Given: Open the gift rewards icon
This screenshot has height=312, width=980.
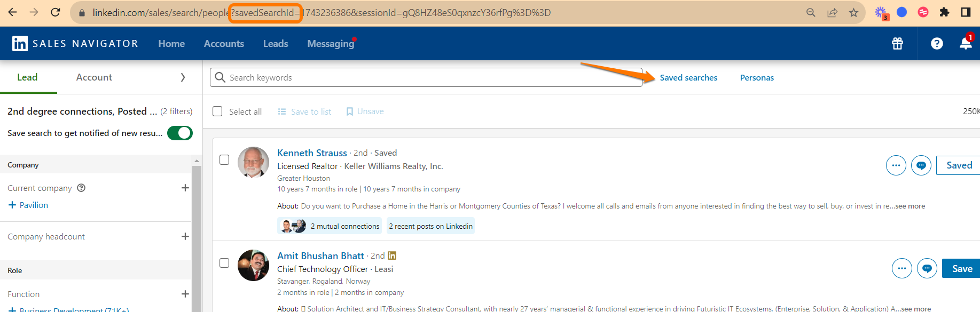Looking at the screenshot, I should pos(897,44).
